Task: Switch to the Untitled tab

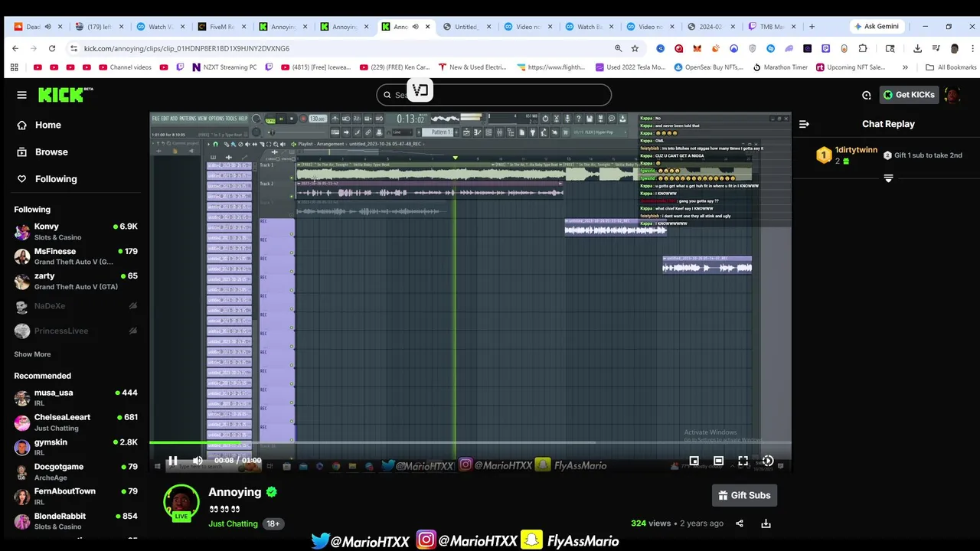Action: coord(467,26)
